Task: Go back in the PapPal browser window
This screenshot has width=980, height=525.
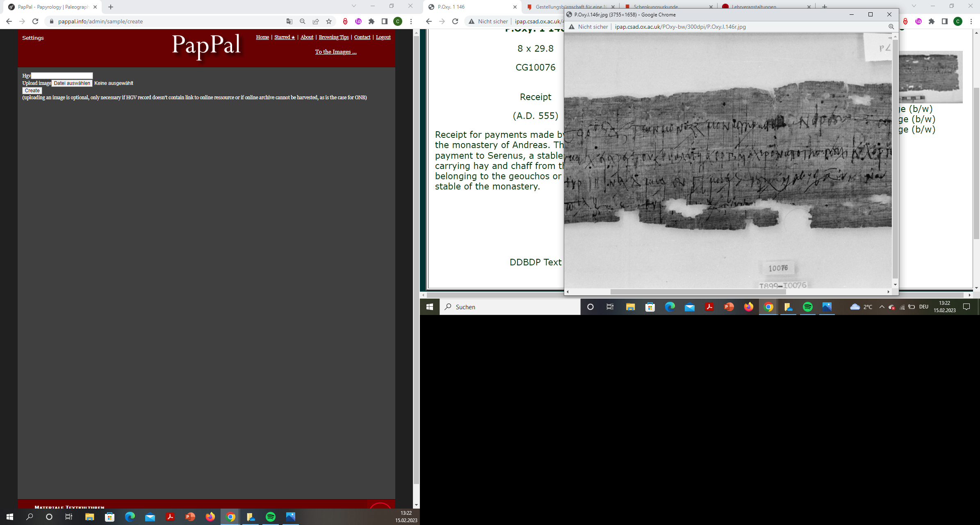Action: point(9,21)
